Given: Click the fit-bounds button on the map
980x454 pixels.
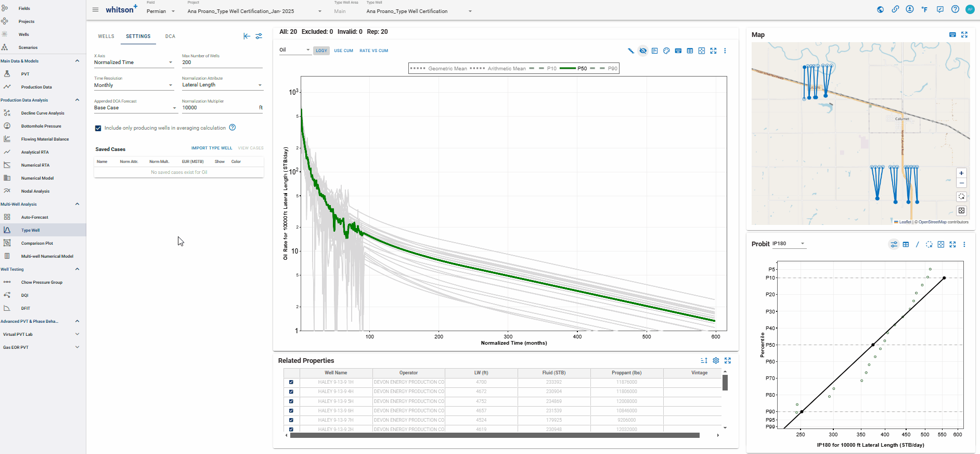Looking at the screenshot, I should [962, 210].
